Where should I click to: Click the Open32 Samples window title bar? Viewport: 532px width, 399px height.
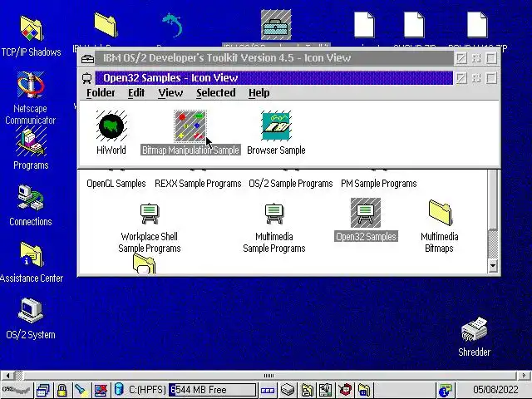click(x=273, y=78)
